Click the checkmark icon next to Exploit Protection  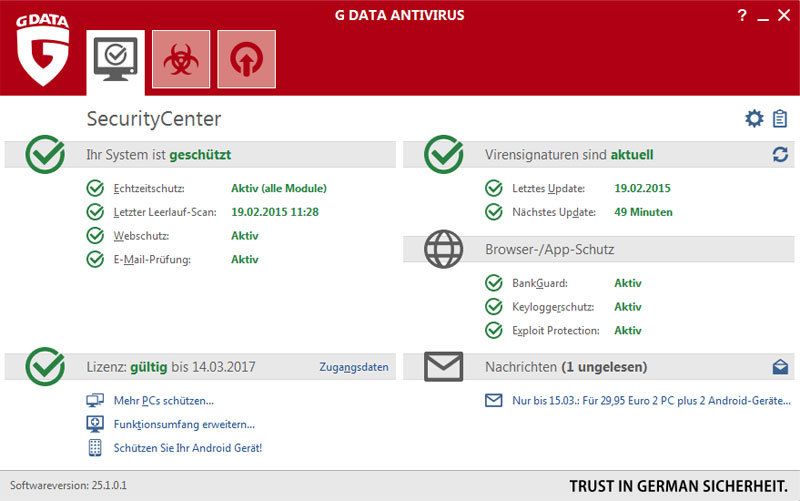pyautogui.click(x=493, y=330)
